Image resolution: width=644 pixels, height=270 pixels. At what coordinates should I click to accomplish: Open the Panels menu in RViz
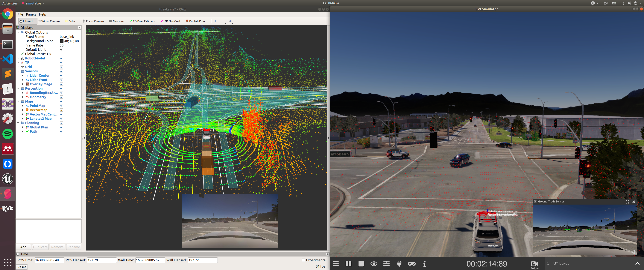(x=31, y=14)
